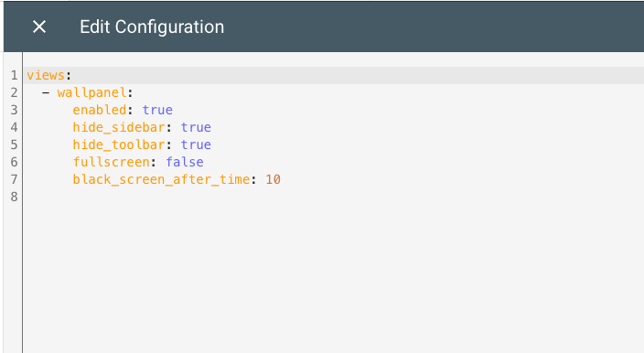Click the 'enabled' key on line 3
Screen dimensions: 644x353
click(x=100, y=110)
